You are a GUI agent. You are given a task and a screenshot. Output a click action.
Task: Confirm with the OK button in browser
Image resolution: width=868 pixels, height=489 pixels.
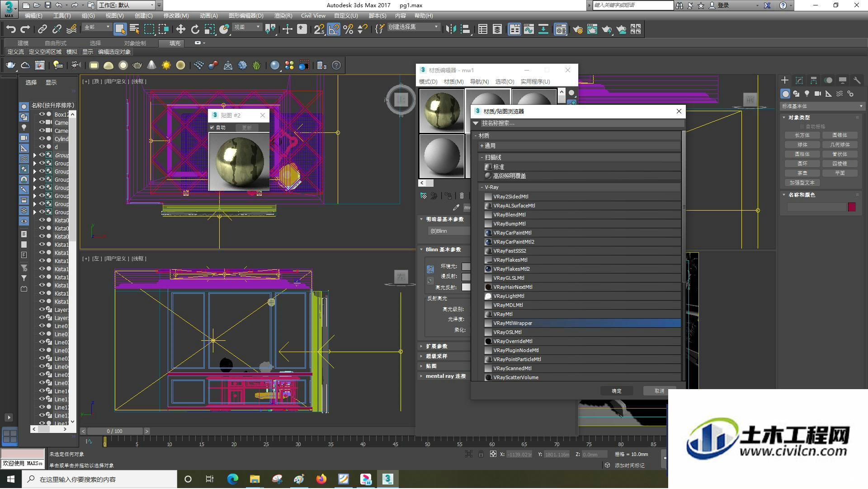tap(617, 391)
